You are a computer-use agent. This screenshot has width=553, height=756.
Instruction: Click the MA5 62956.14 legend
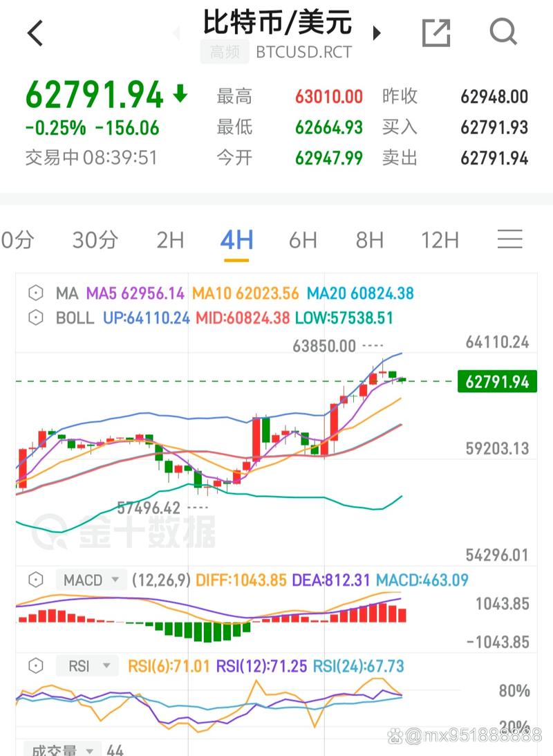135,293
